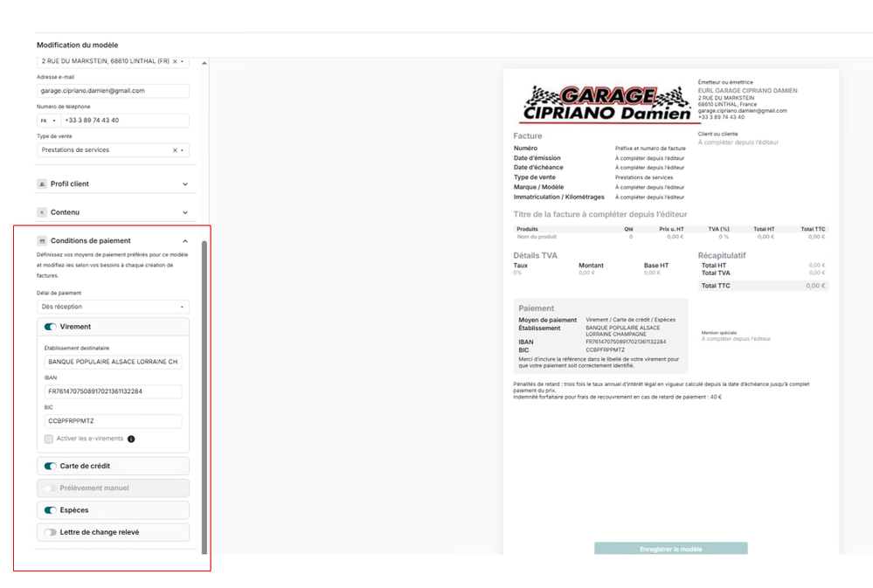Click the Contenu section icon
The image size is (873, 588).
[x=42, y=212]
